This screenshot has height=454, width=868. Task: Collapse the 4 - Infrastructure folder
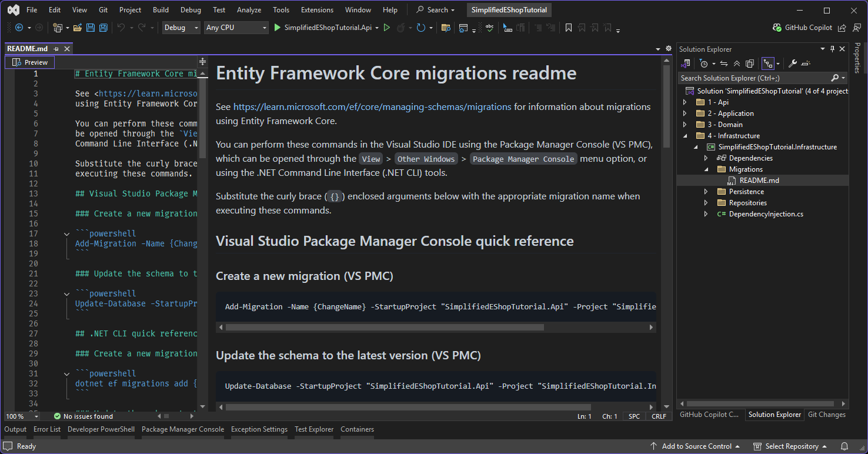coord(685,136)
